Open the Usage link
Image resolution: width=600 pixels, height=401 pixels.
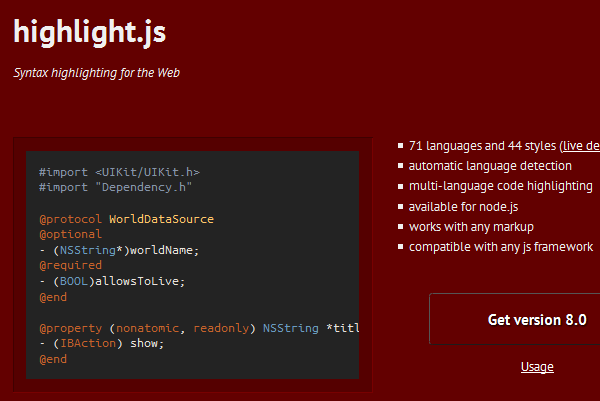click(537, 367)
